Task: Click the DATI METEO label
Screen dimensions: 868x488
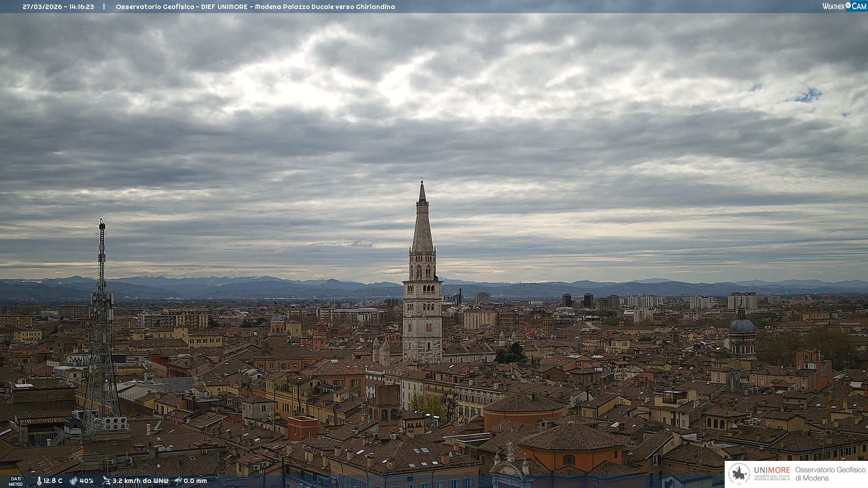Action: (x=16, y=481)
